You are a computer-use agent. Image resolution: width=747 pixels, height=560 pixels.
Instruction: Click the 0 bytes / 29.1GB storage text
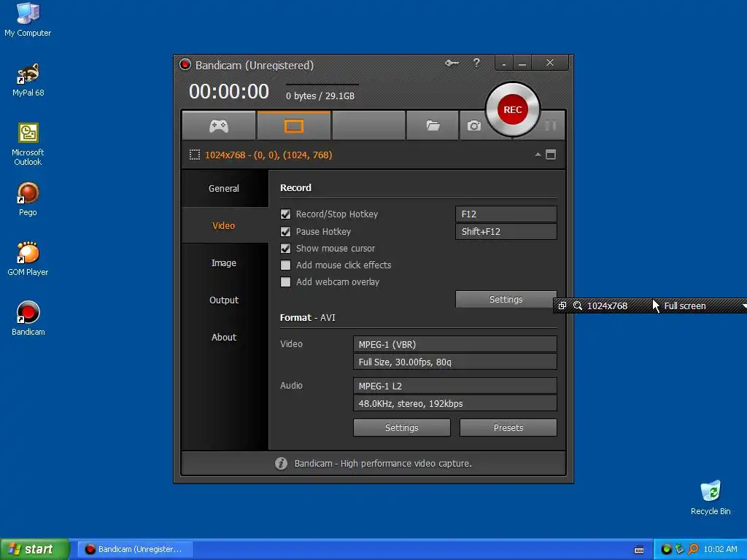click(x=320, y=96)
